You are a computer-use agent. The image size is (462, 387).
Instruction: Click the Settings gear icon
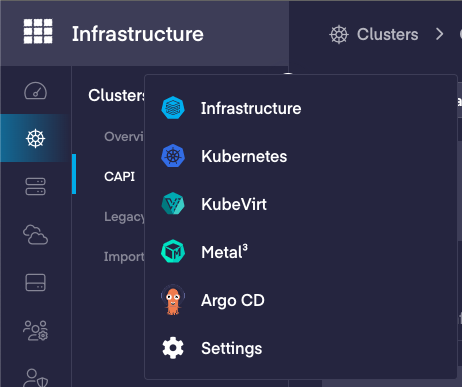[x=173, y=348]
